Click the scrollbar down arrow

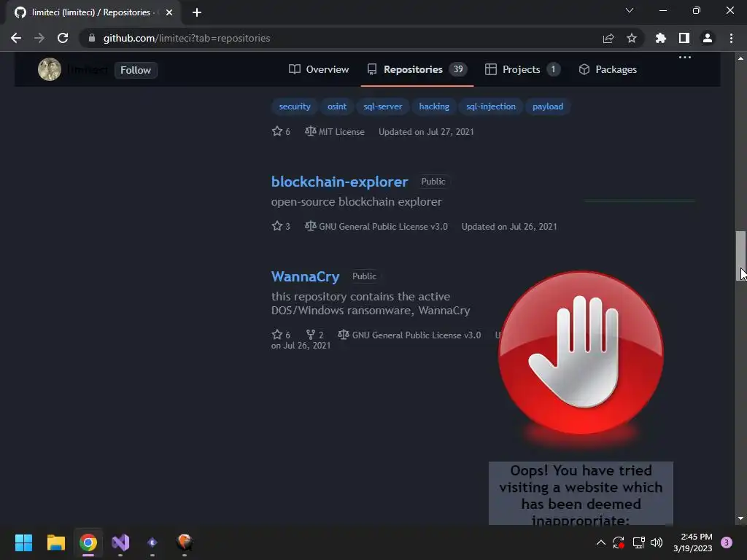click(x=740, y=518)
